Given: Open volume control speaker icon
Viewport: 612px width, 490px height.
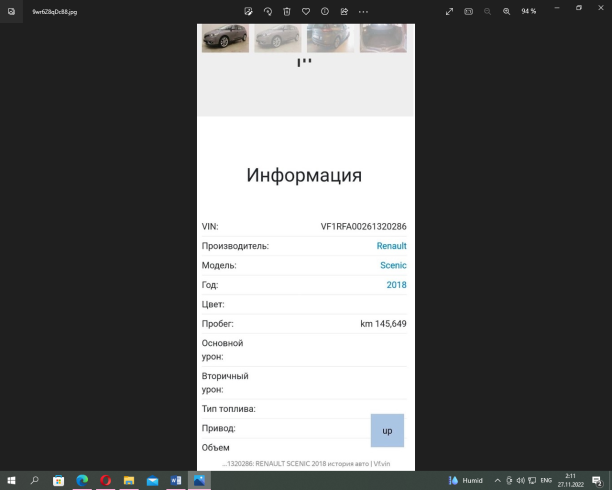Looking at the screenshot, I should coord(520,480).
